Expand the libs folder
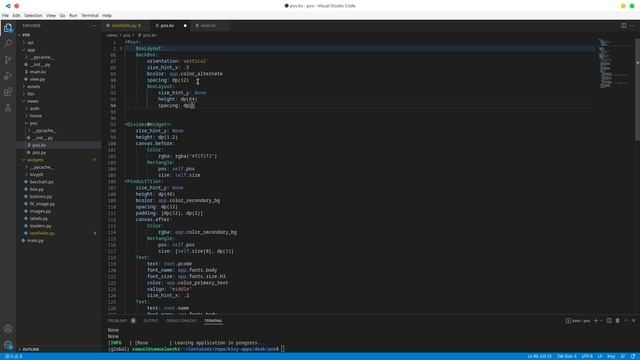The width and height of the screenshot is (640, 360). click(24, 94)
